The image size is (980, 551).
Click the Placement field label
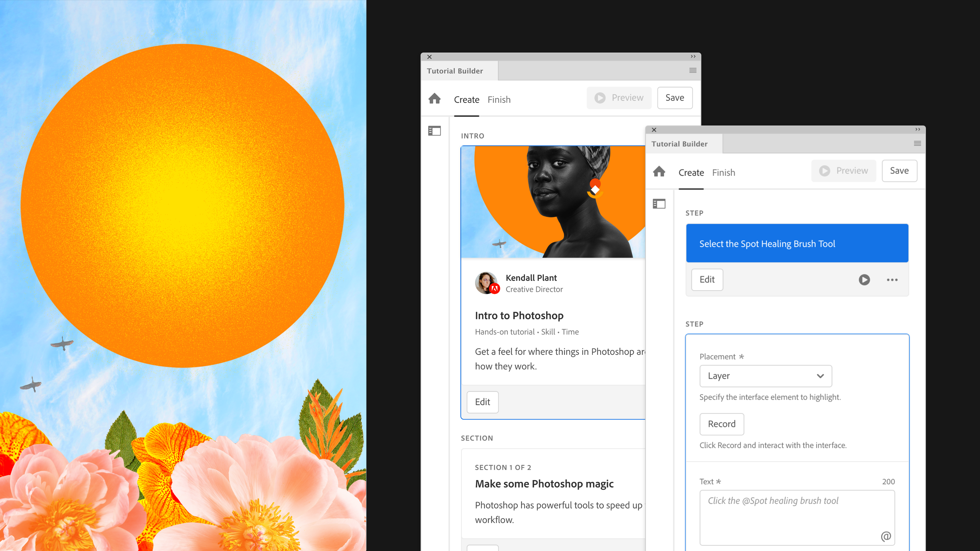pyautogui.click(x=717, y=357)
